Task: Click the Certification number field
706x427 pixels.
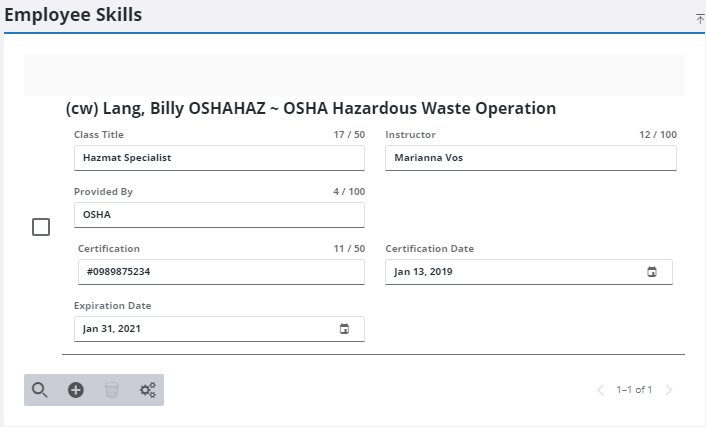Action: 220,272
